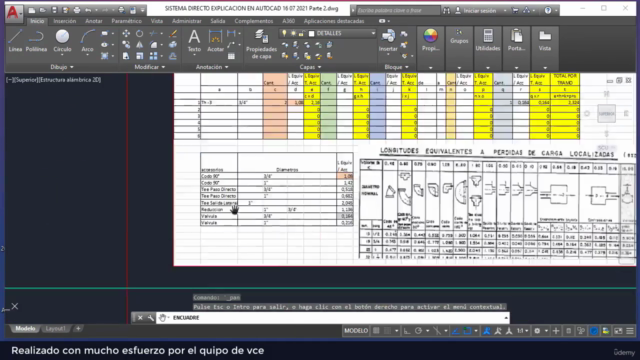Pick the Mirror (Simetría) tool
This screenshot has height=360, width=640.
coord(140,45)
